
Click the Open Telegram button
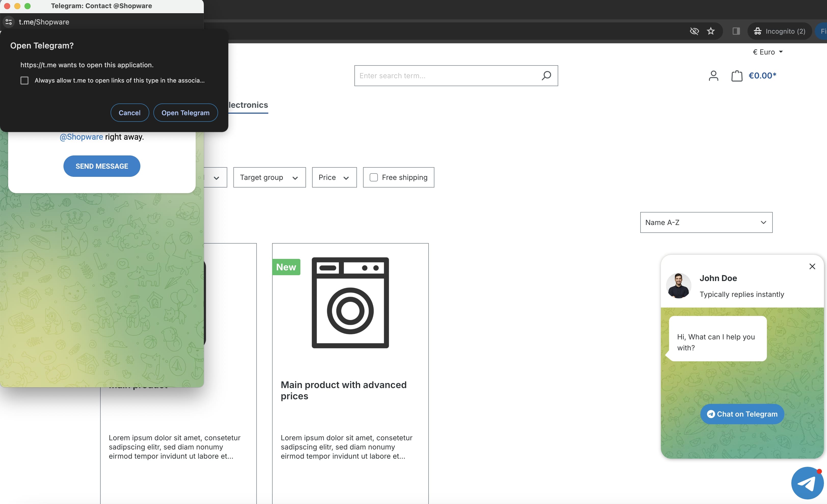(x=186, y=113)
